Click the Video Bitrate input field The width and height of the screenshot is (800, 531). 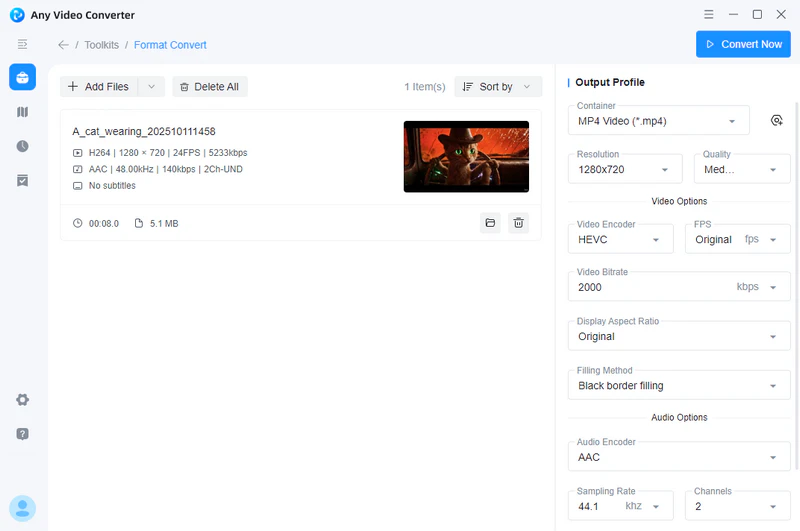tap(650, 287)
